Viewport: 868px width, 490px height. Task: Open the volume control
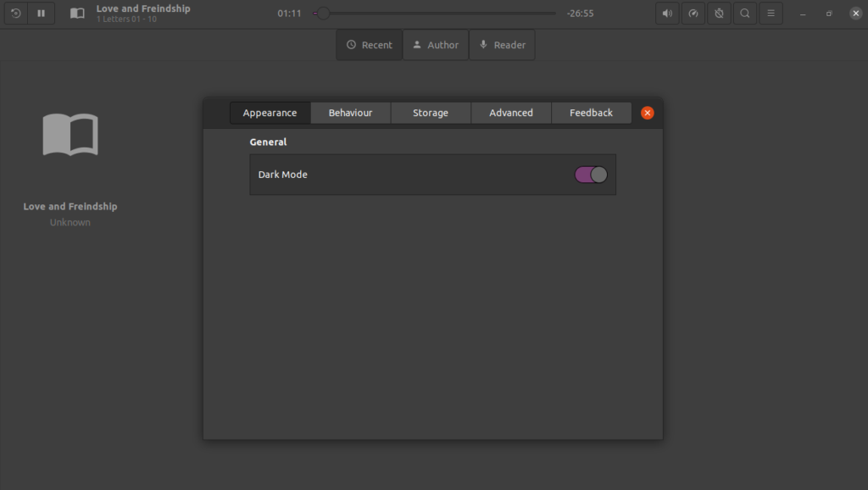(667, 14)
